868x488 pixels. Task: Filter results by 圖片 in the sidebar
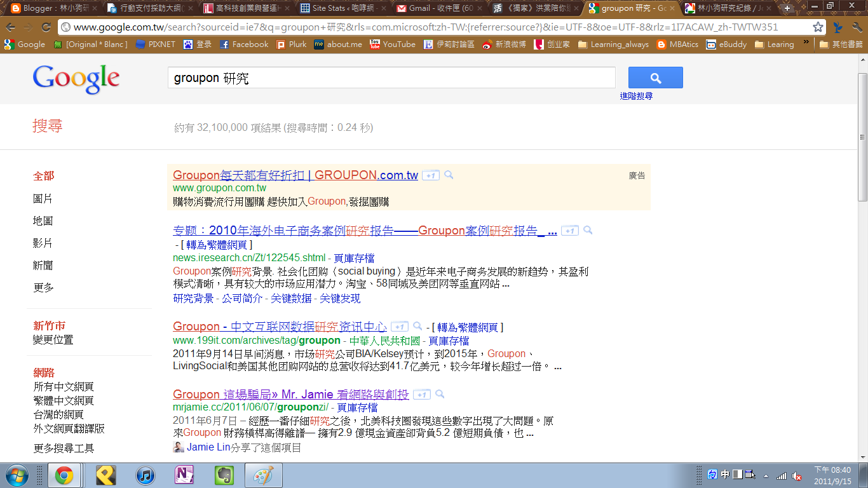point(43,199)
